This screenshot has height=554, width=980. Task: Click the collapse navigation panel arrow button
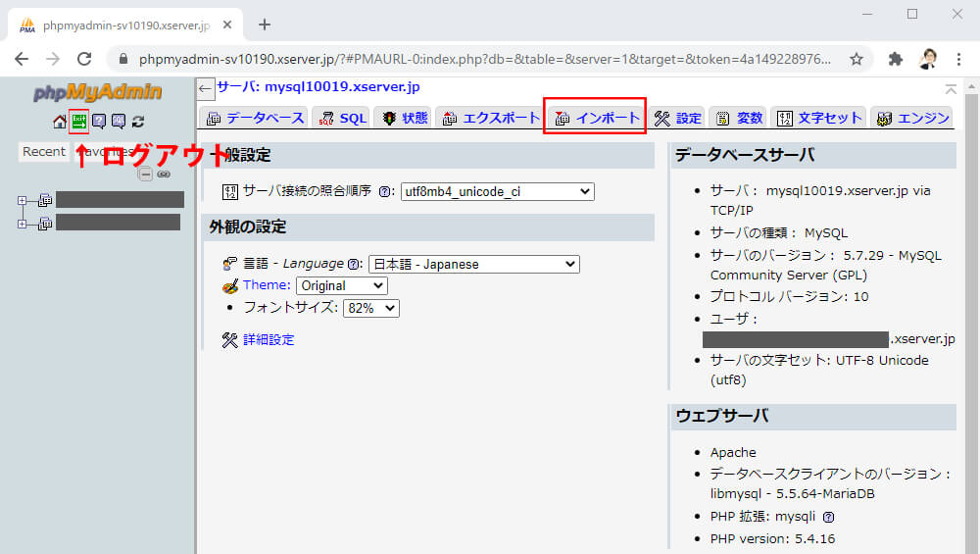coord(205,89)
